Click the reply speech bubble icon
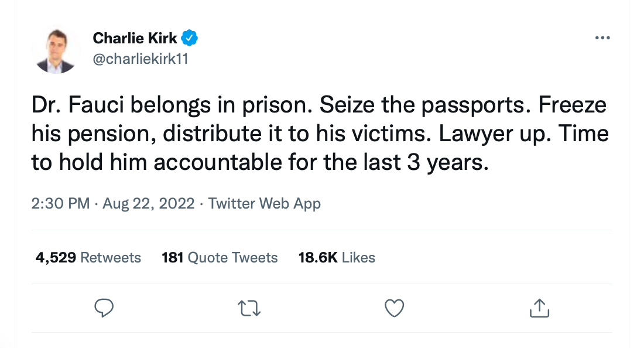 [103, 308]
